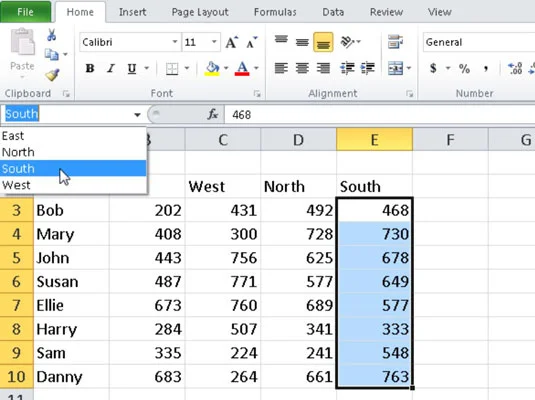Click the Wrap Text icon
The image size is (535, 400).
tap(395, 42)
